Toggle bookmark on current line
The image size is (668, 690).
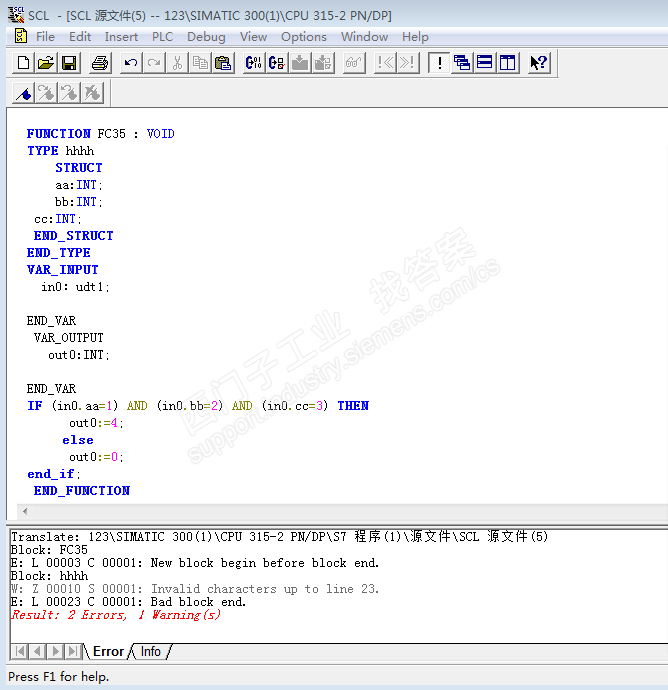(x=23, y=93)
